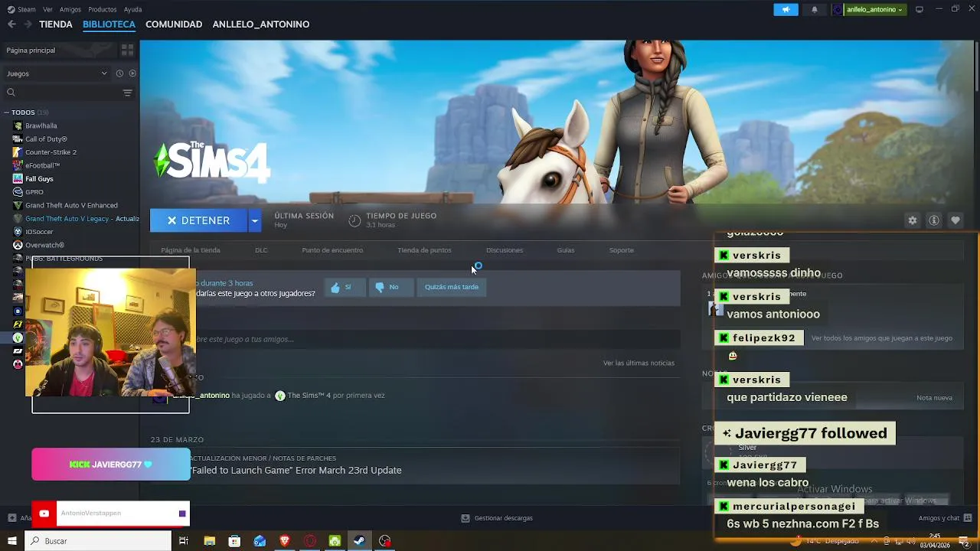The height and width of the screenshot is (551, 980).
Task: Click the Steam taskbar icon
Action: [x=359, y=541]
